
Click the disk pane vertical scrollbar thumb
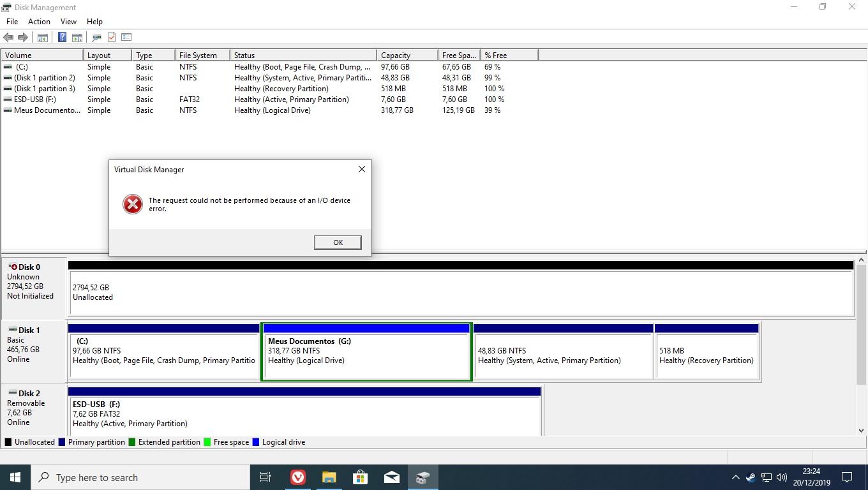[861, 325]
